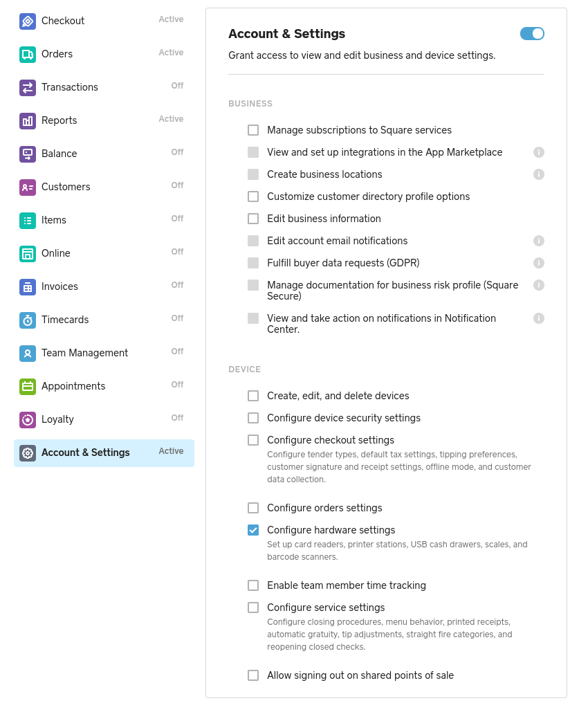Click the Enable team member time tracking label
The width and height of the screenshot is (588, 712).
pyautogui.click(x=346, y=585)
